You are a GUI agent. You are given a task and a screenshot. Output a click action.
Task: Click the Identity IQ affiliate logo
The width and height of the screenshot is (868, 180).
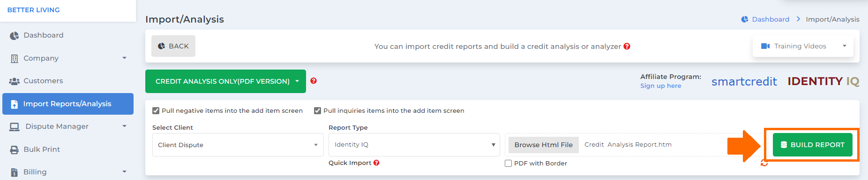(823, 81)
